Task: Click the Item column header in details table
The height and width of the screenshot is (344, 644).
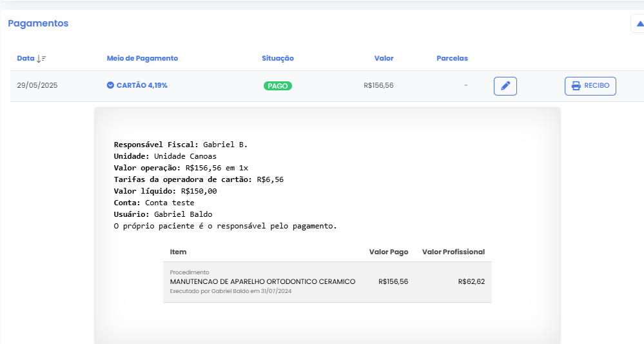Action: click(x=179, y=252)
